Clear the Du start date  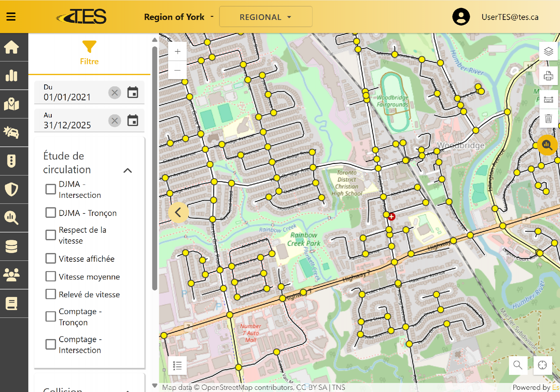tap(115, 93)
